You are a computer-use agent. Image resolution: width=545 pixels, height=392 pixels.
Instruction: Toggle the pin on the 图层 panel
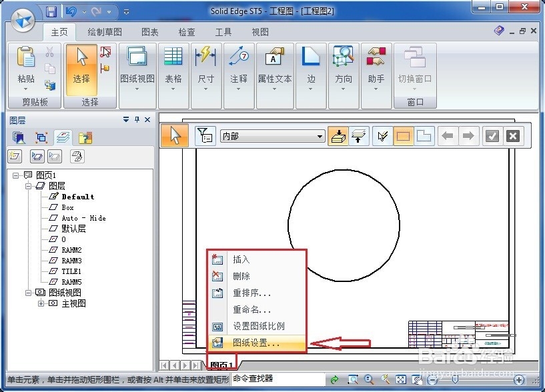[137, 120]
